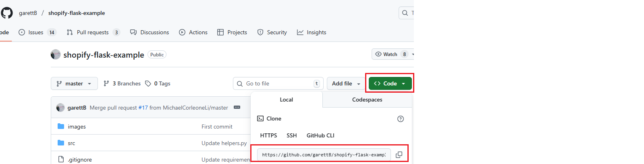Select the GitHub CLI clone option
The width and height of the screenshot is (644, 164).
tap(320, 135)
